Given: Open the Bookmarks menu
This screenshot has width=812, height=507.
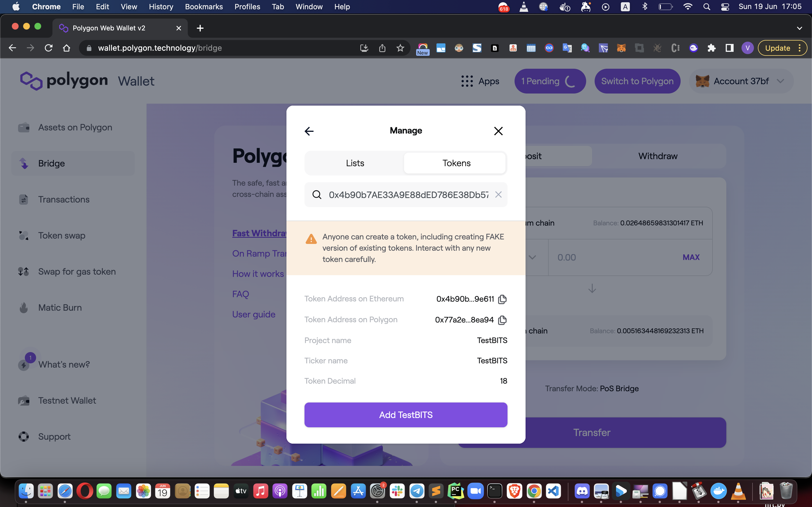Looking at the screenshot, I should pyautogui.click(x=204, y=7).
